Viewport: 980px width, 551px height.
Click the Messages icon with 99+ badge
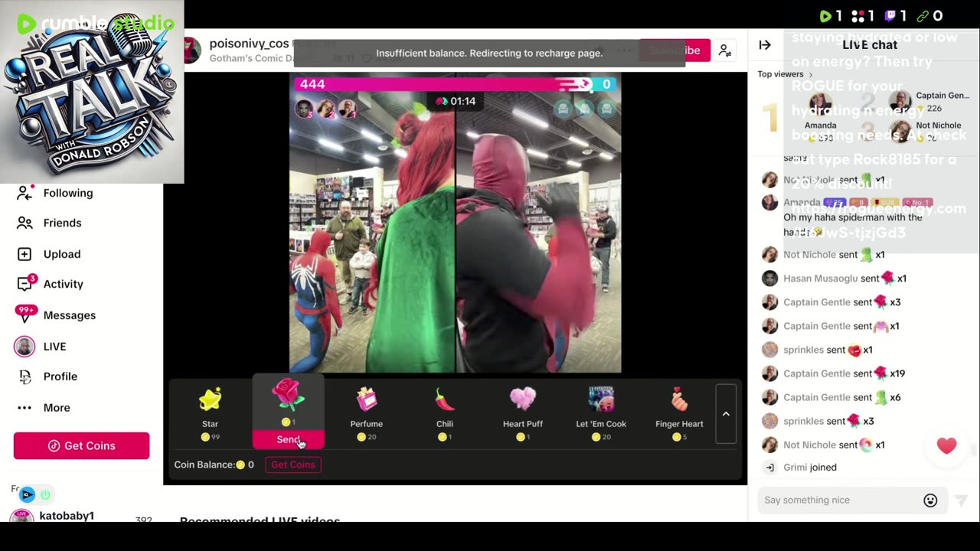pyautogui.click(x=26, y=314)
